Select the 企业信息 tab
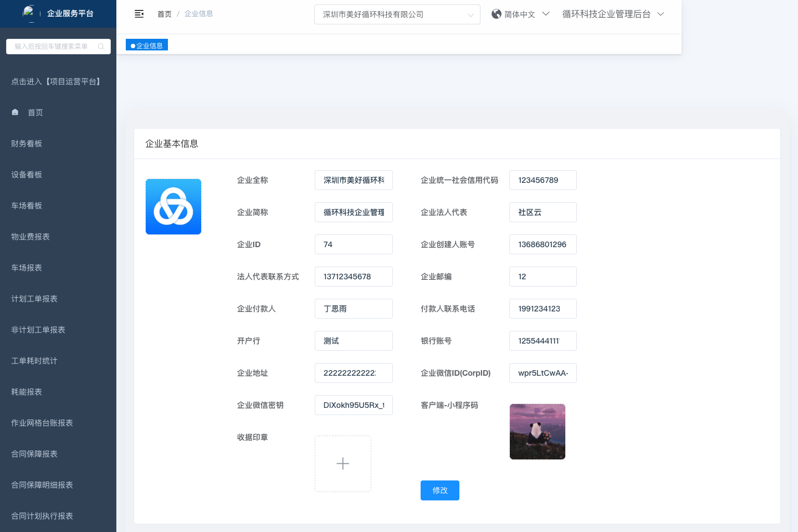 click(147, 45)
